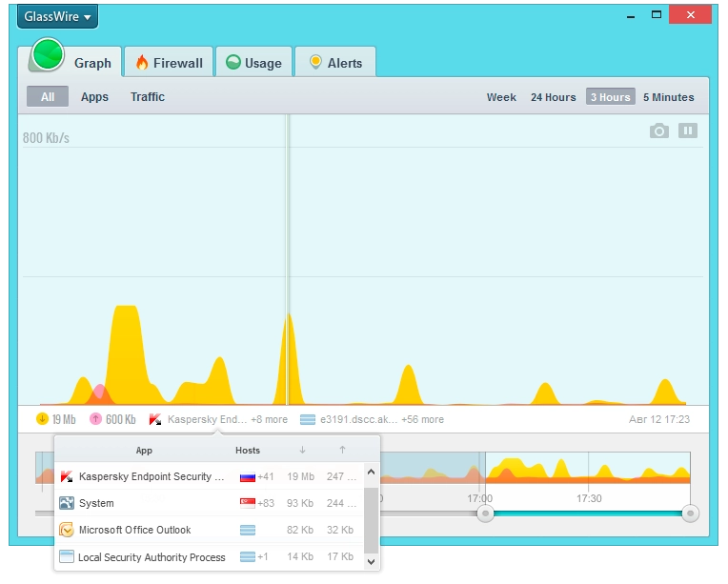This screenshot has width=728, height=584.
Task: Take a graph snapshot with camera icon
Action: pyautogui.click(x=659, y=131)
